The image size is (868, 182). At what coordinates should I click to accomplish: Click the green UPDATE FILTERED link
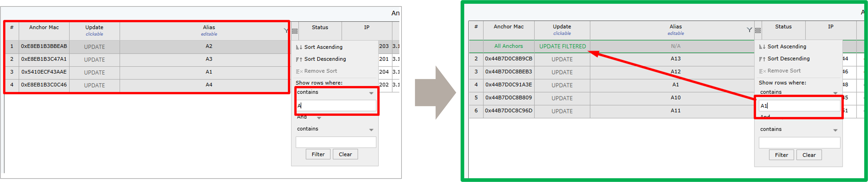[562, 46]
